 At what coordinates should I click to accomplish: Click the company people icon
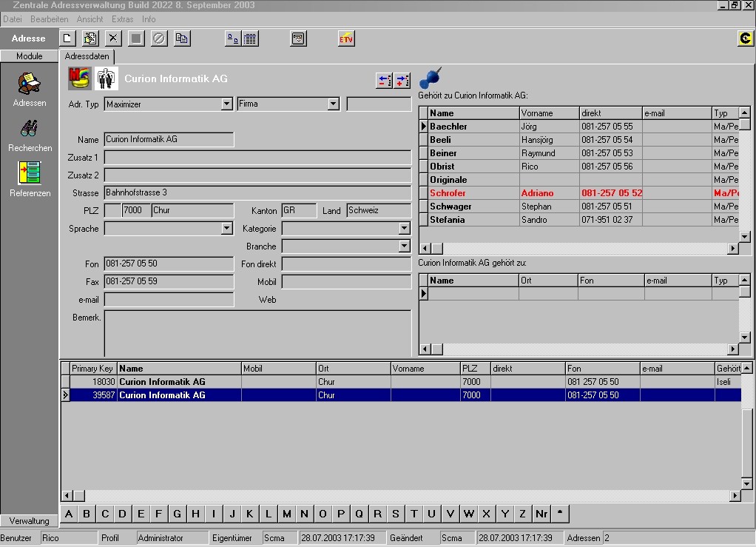106,78
